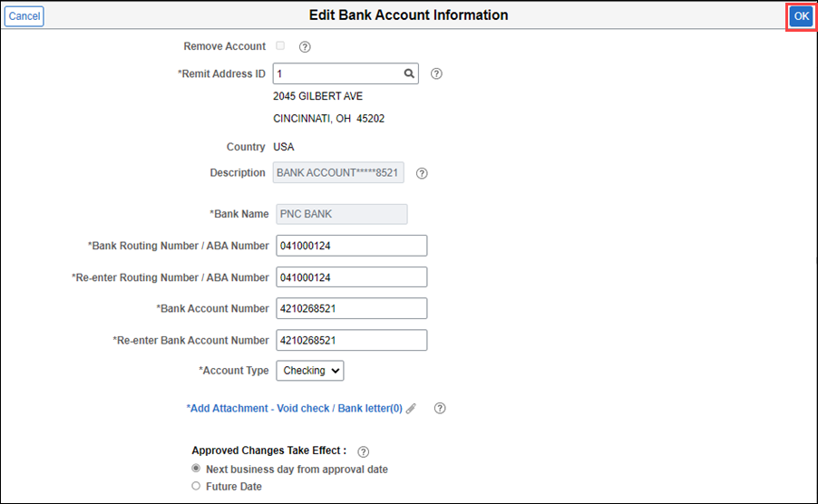Click the text CINCINNATI, OH 45202

328,119
